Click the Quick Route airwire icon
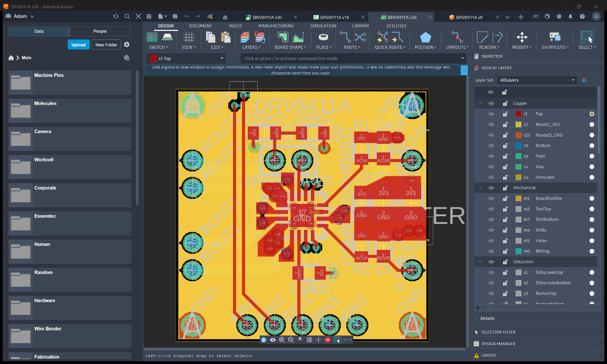The width and height of the screenshot is (607, 364). pos(382,37)
